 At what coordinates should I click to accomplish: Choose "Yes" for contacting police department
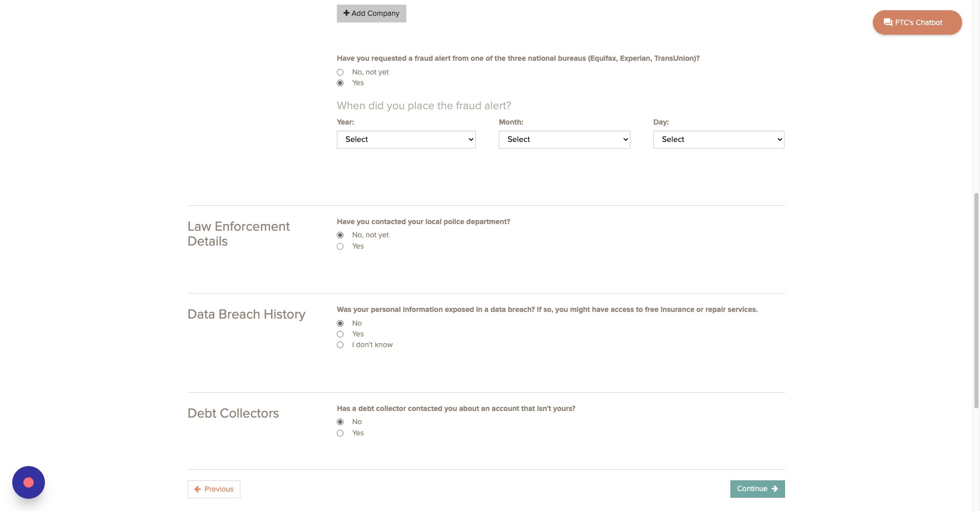click(x=340, y=247)
